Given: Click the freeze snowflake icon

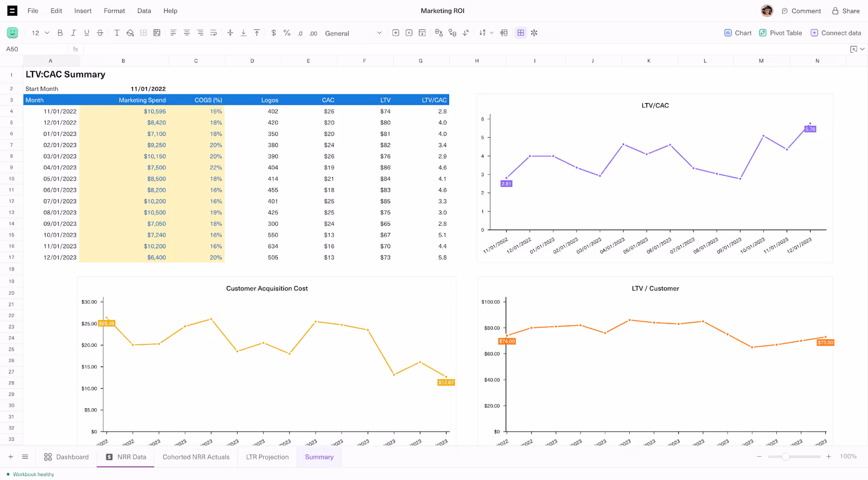Looking at the screenshot, I should coord(534,33).
